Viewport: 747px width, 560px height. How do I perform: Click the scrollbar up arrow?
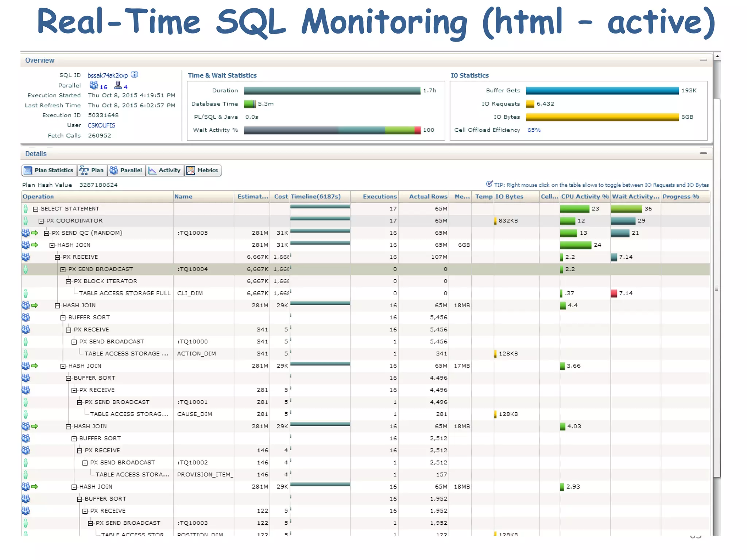[x=717, y=56]
